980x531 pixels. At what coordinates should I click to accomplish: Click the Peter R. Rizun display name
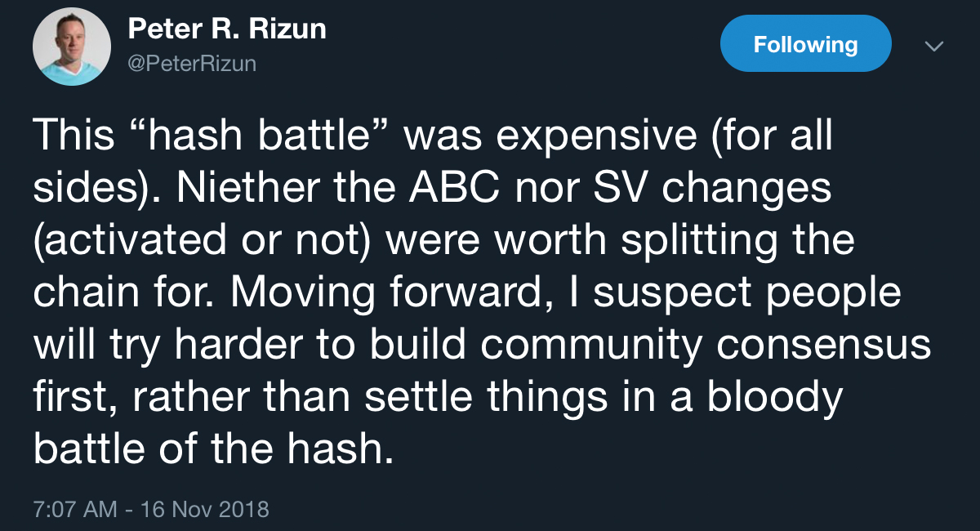[227, 29]
